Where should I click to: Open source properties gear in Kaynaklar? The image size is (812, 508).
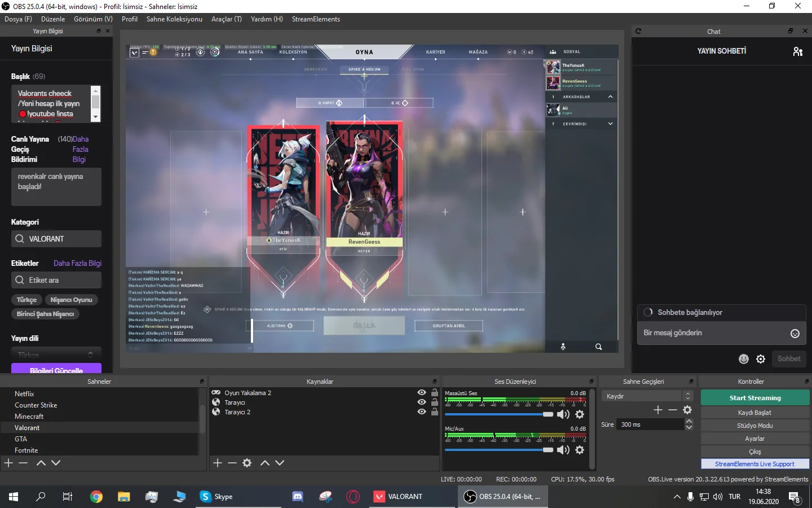(247, 463)
